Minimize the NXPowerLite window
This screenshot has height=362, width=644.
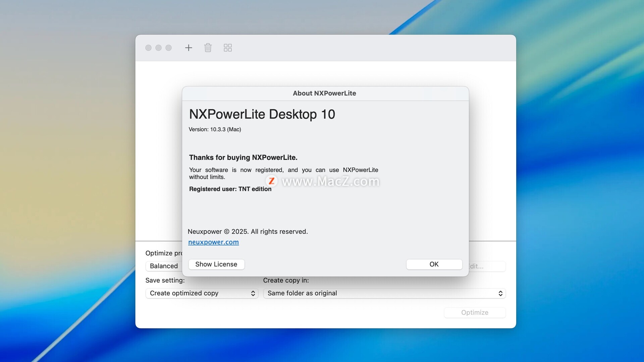point(158,48)
